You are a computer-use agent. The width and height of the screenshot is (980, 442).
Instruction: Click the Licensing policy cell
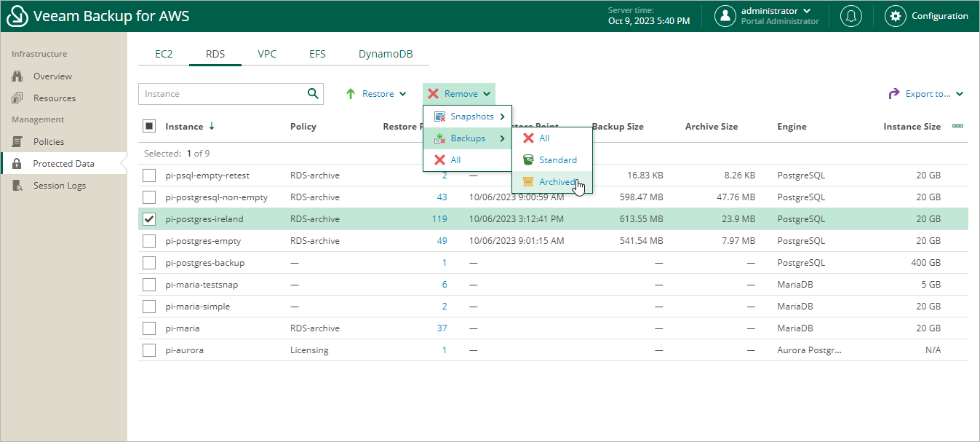309,350
